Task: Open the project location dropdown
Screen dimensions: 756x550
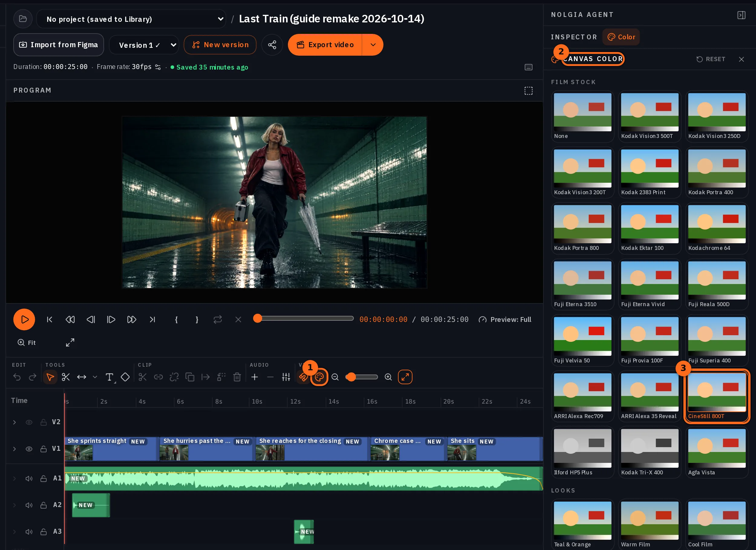Action: click(x=131, y=19)
